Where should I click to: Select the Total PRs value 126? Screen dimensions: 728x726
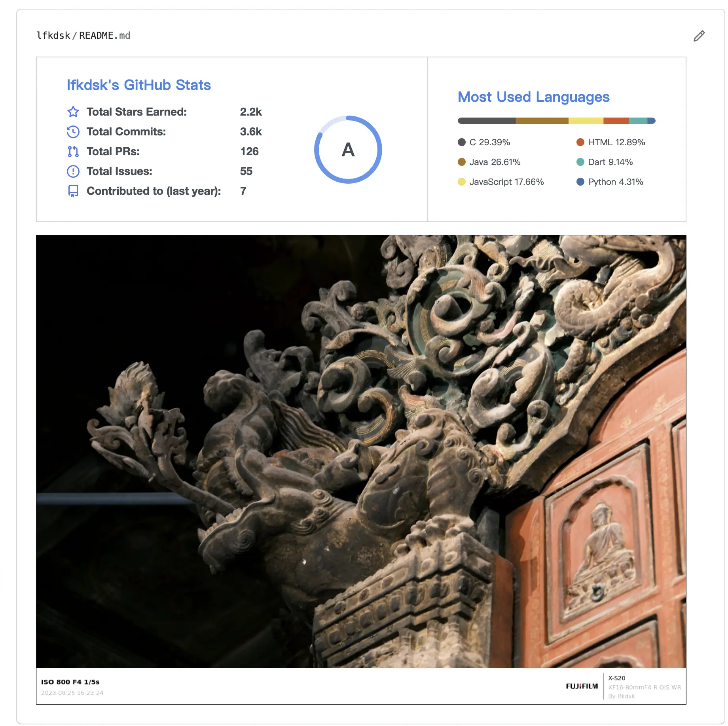click(x=249, y=152)
